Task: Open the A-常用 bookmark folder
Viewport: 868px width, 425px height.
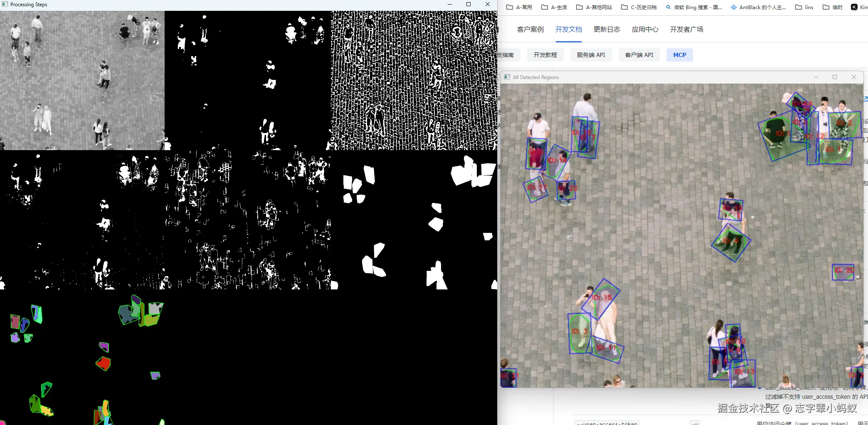Action: tap(519, 7)
